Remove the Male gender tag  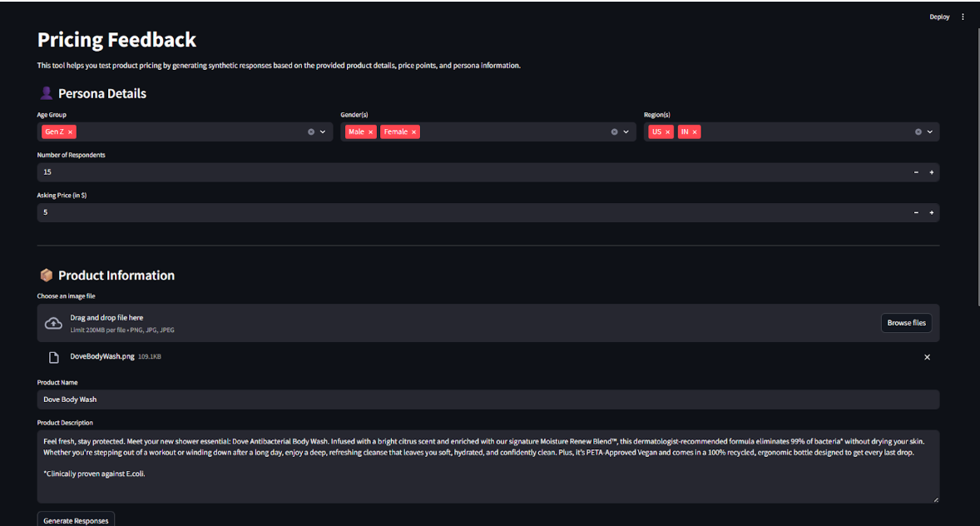[x=371, y=132]
